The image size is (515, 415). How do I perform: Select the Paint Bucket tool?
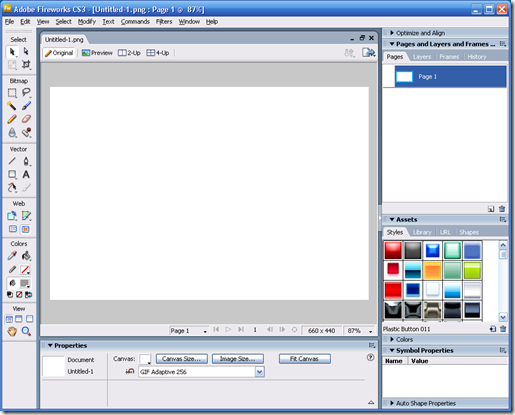coord(26,256)
